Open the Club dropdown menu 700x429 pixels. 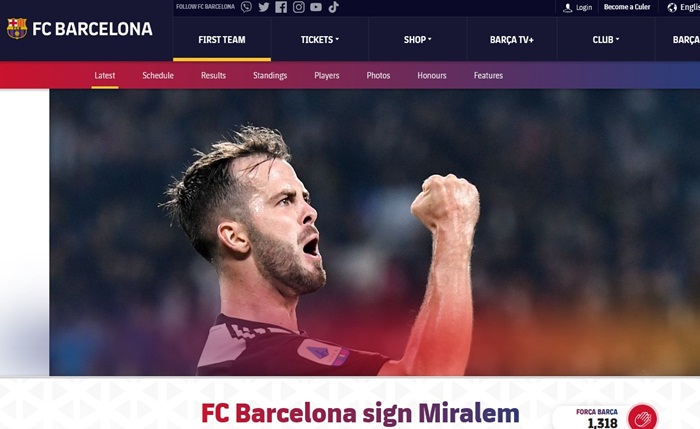pyautogui.click(x=606, y=40)
